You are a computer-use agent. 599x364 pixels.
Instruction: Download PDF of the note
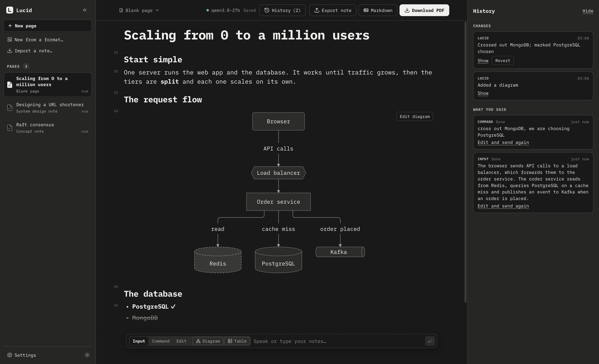(x=424, y=10)
